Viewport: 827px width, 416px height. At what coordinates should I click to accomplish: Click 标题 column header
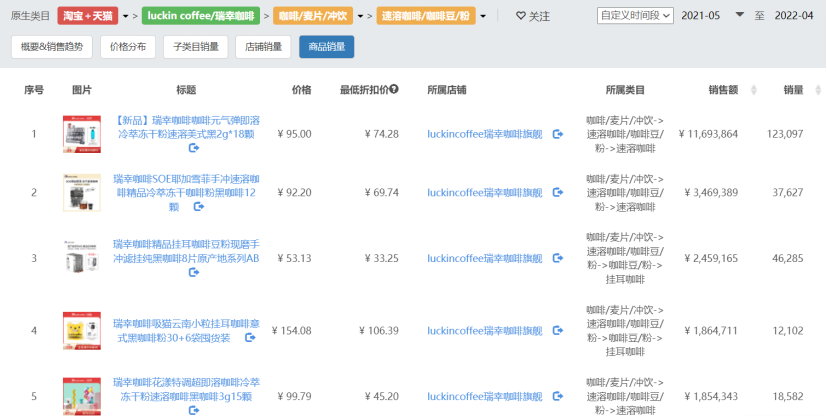(x=186, y=90)
